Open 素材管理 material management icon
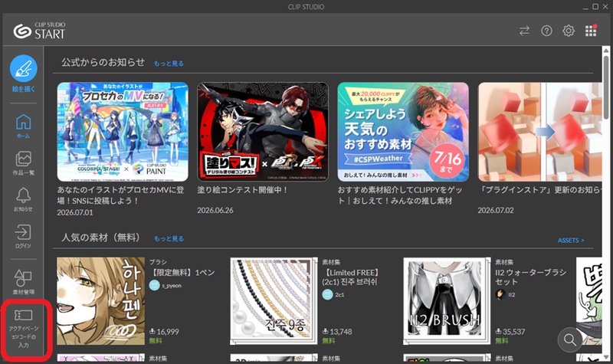The width and height of the screenshot is (613, 364). (24, 278)
